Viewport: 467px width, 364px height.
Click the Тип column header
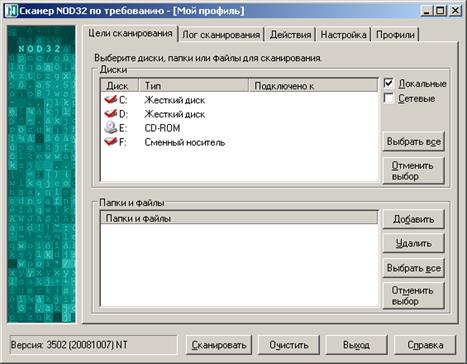pos(194,86)
